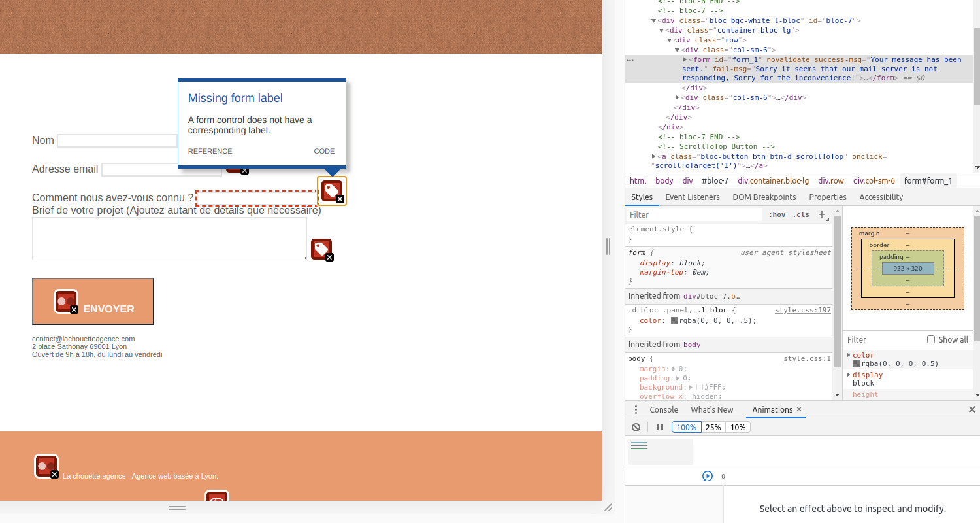Toggle the :hov element state panel
Viewport: 980px width, 523px height.
point(777,214)
